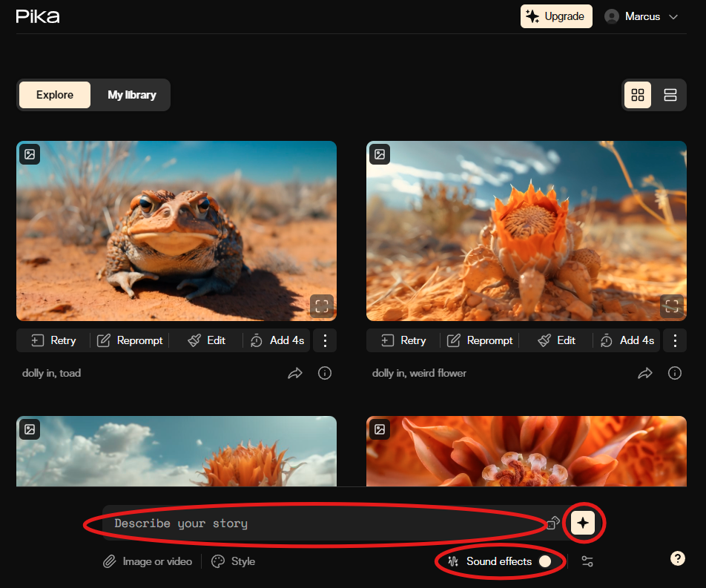Select the list view layout icon
Image resolution: width=706 pixels, height=588 pixels.
click(x=670, y=95)
